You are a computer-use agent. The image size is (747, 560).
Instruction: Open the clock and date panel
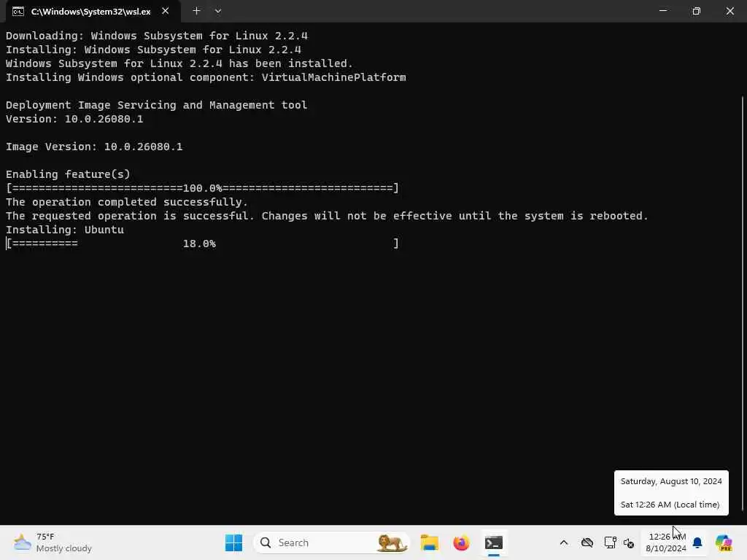pyautogui.click(x=665, y=542)
